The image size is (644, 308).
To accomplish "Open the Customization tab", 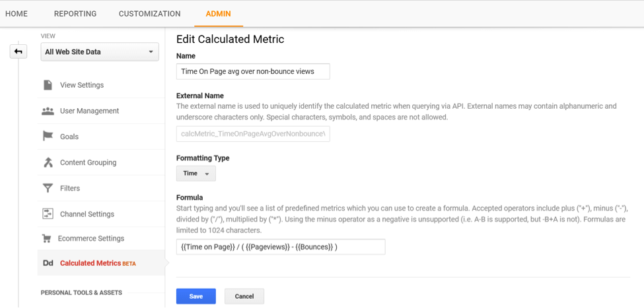I will [149, 14].
